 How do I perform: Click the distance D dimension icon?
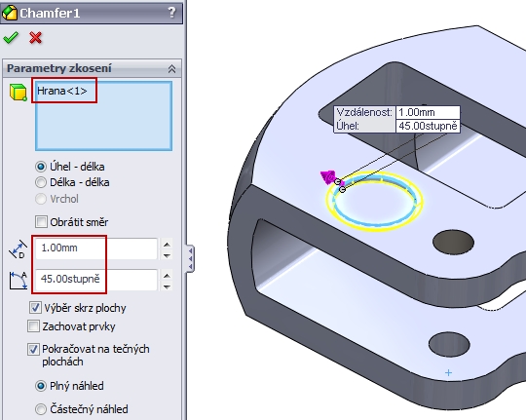(x=18, y=249)
